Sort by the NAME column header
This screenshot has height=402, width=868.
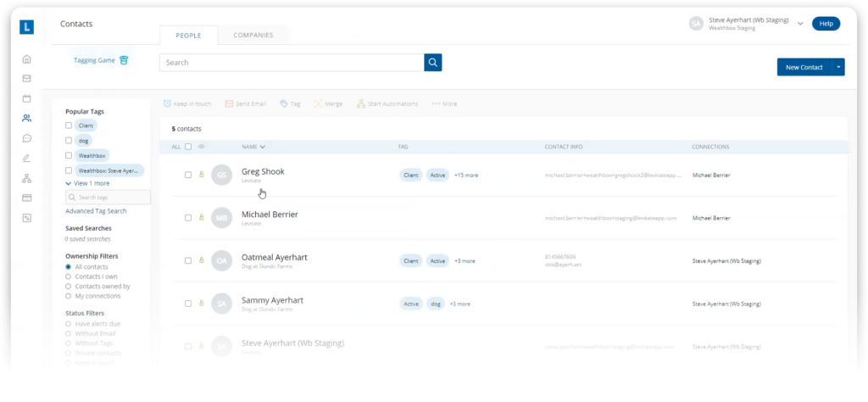click(x=253, y=147)
